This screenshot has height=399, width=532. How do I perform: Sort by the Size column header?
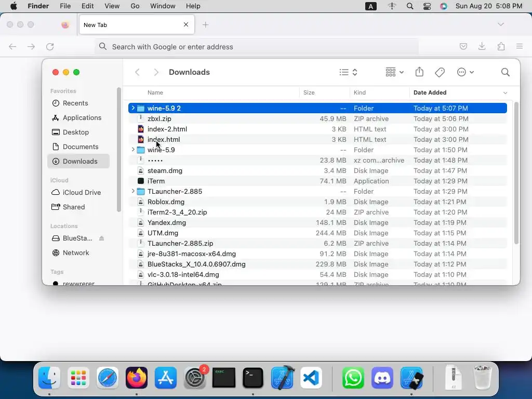click(309, 92)
